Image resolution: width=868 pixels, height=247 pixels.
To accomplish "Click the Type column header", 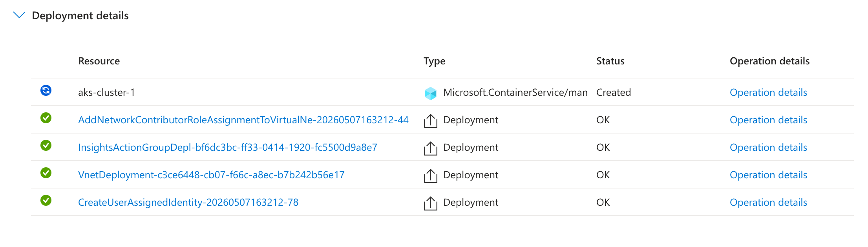I will 435,61.
